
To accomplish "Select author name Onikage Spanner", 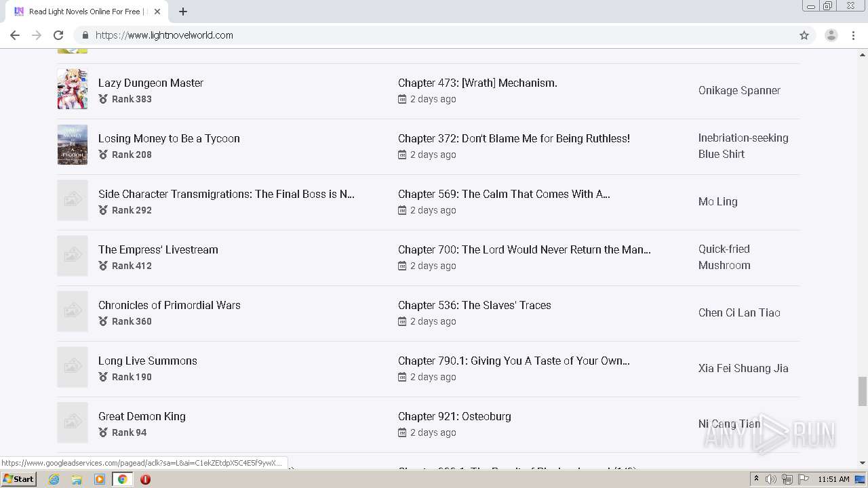I will click(739, 90).
